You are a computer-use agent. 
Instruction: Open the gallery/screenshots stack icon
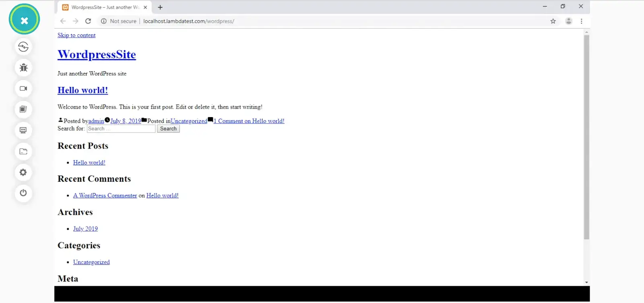coord(23,109)
